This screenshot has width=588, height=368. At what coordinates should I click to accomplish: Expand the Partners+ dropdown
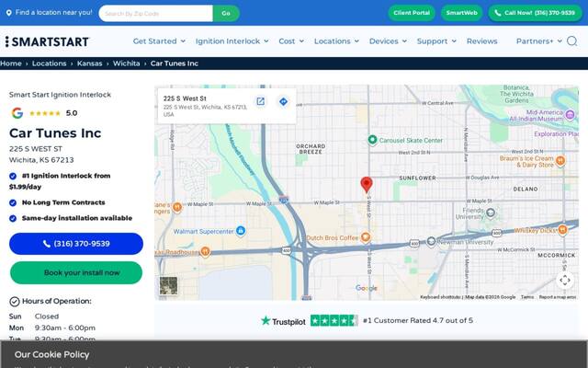point(539,41)
